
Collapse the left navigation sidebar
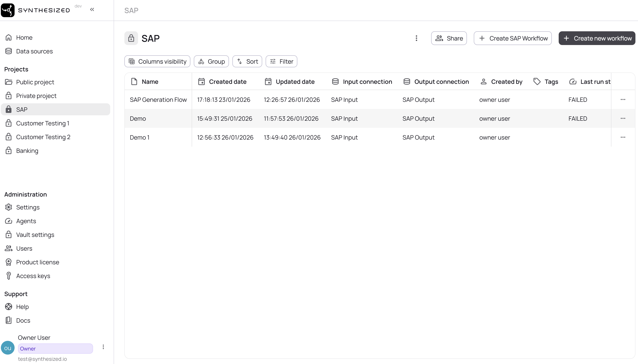pos(92,9)
